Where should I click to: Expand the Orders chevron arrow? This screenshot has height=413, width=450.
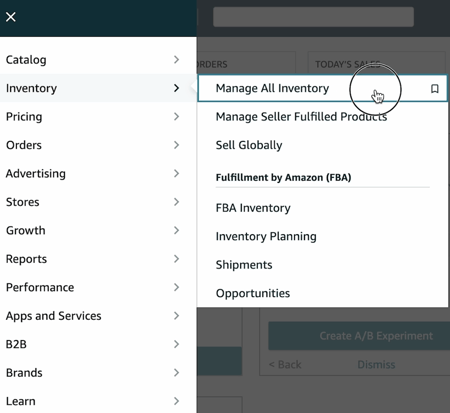[177, 145]
